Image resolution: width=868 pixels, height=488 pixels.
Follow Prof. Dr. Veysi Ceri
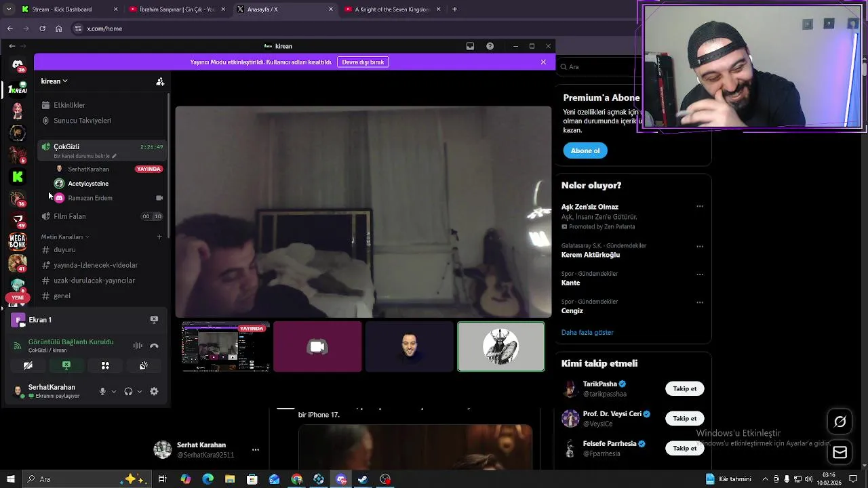tap(685, 419)
